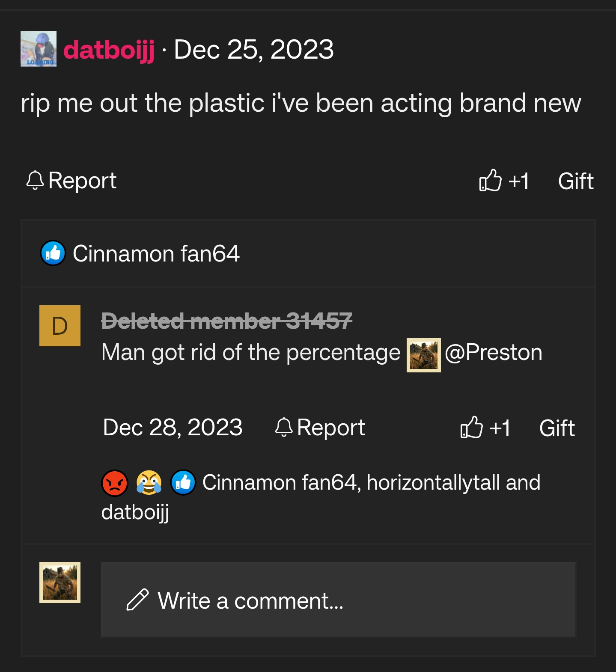Image resolution: width=616 pixels, height=672 pixels.
Task: Click the angry-face reaction emoji on the reply
Action: [x=115, y=482]
